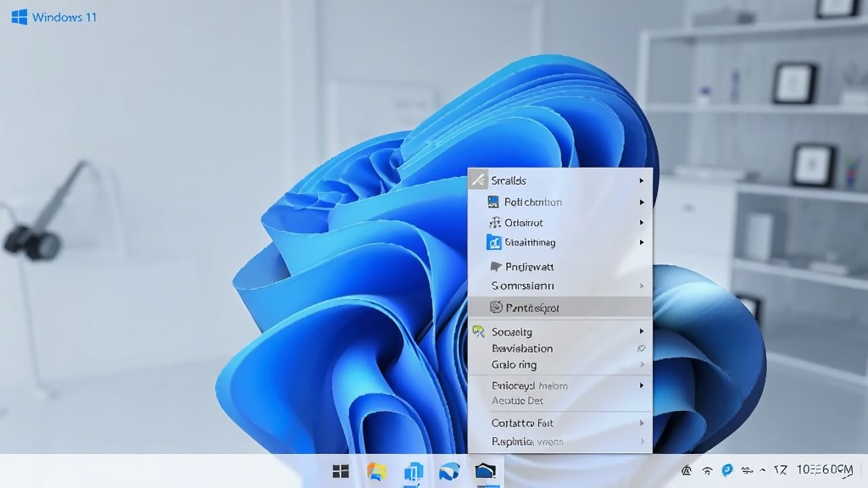Select the Orleirot context menu item
This screenshot has height=488, width=868.
(560, 223)
